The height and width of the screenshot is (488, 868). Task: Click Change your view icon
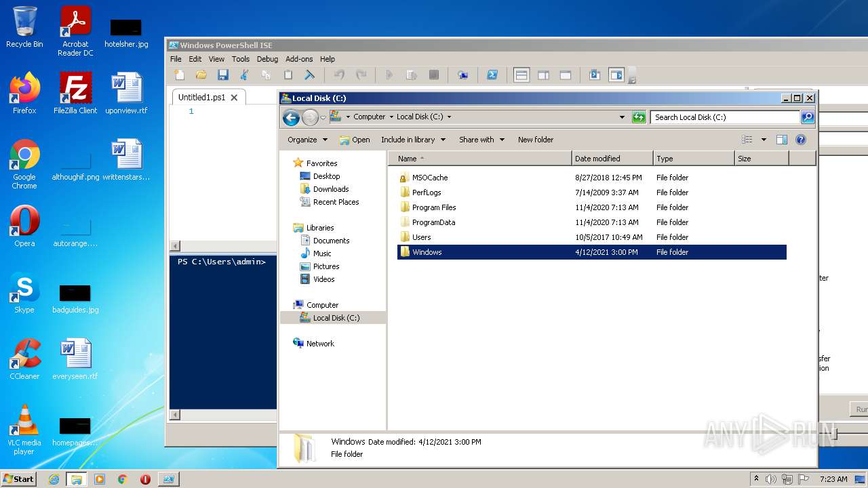click(x=747, y=140)
